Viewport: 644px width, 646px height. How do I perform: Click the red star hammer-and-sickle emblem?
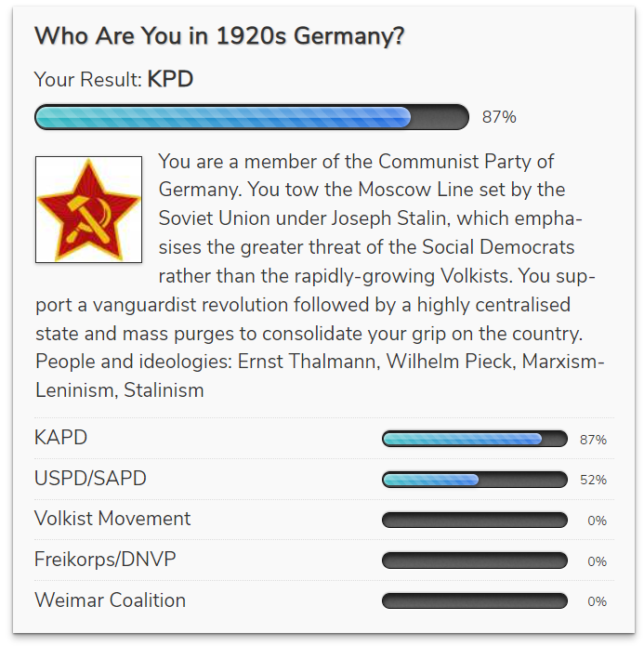(88, 209)
